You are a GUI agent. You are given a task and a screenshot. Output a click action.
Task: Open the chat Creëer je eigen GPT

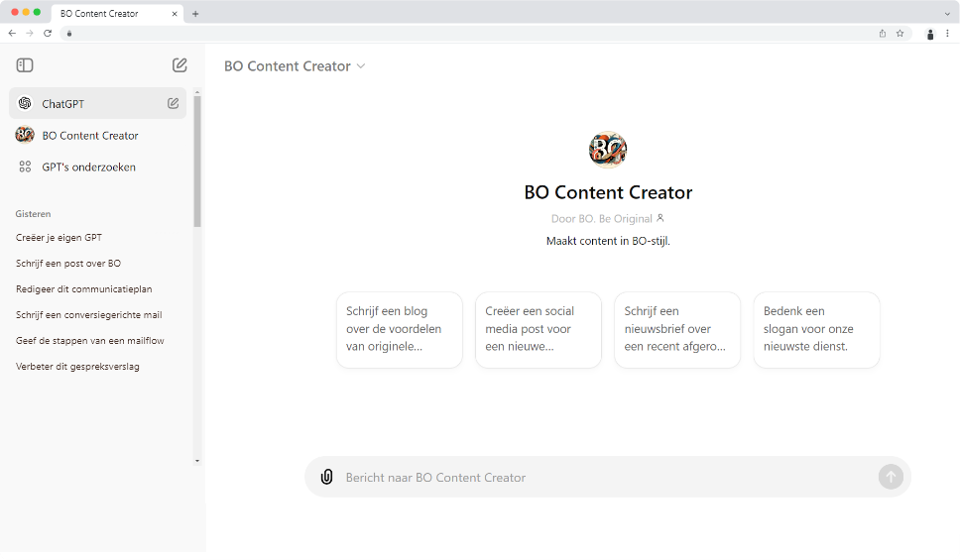tap(59, 238)
